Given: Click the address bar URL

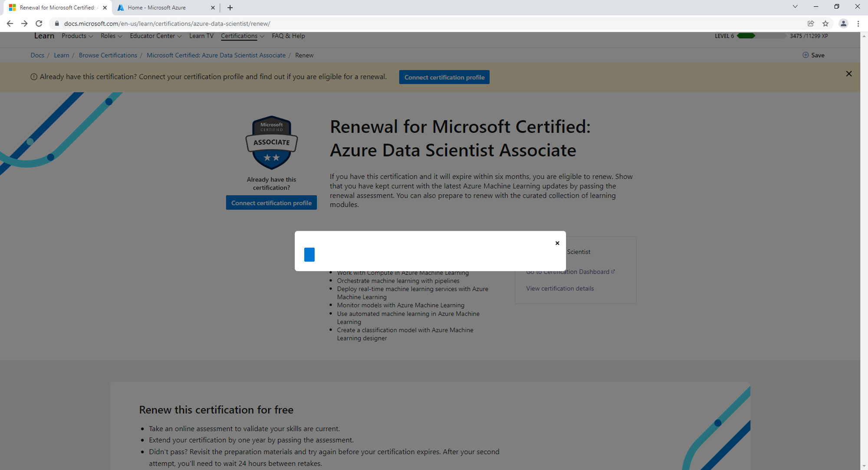Looking at the screenshot, I should pyautogui.click(x=167, y=23).
